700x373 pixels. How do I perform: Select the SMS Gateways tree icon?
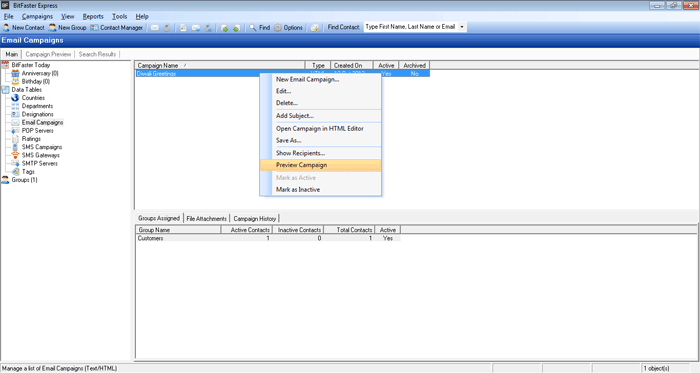point(15,155)
